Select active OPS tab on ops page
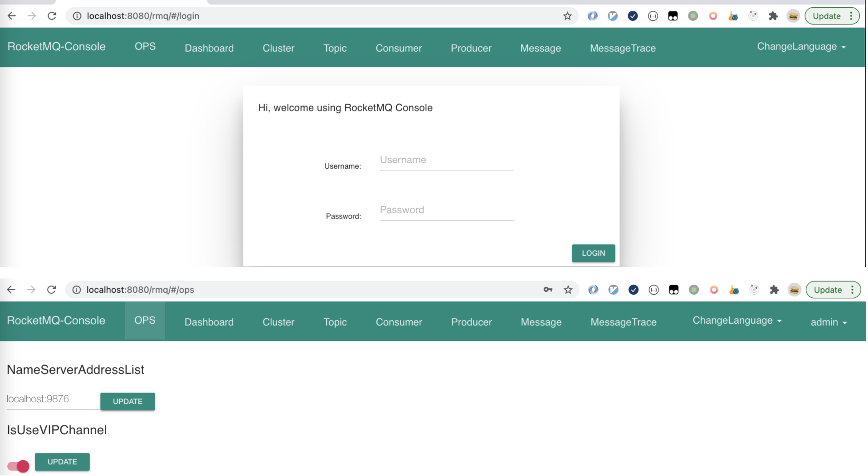The width and height of the screenshot is (868, 476). coord(145,321)
